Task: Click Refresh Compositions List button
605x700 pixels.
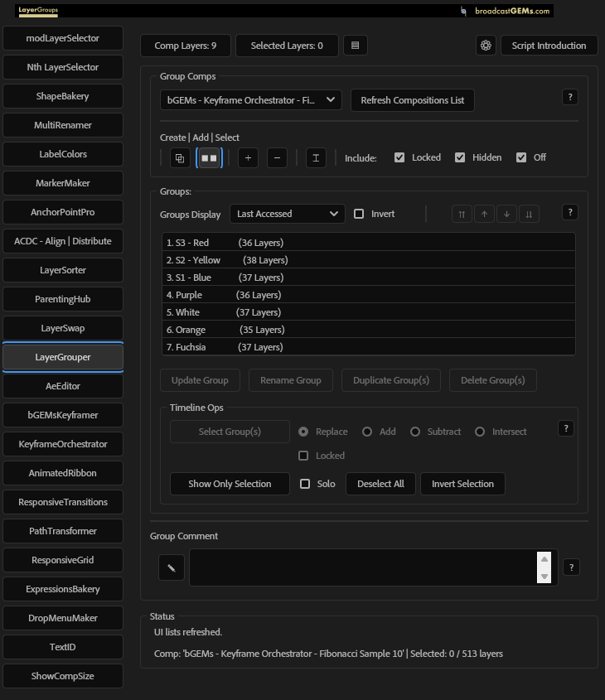Action: [x=413, y=100]
